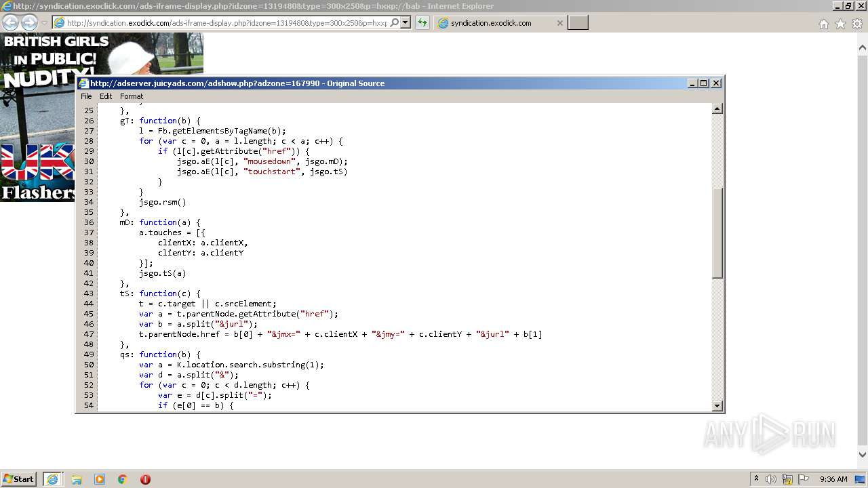Screen dimensions: 868x488
Task: Close the Original Source window
Action: pos(716,83)
